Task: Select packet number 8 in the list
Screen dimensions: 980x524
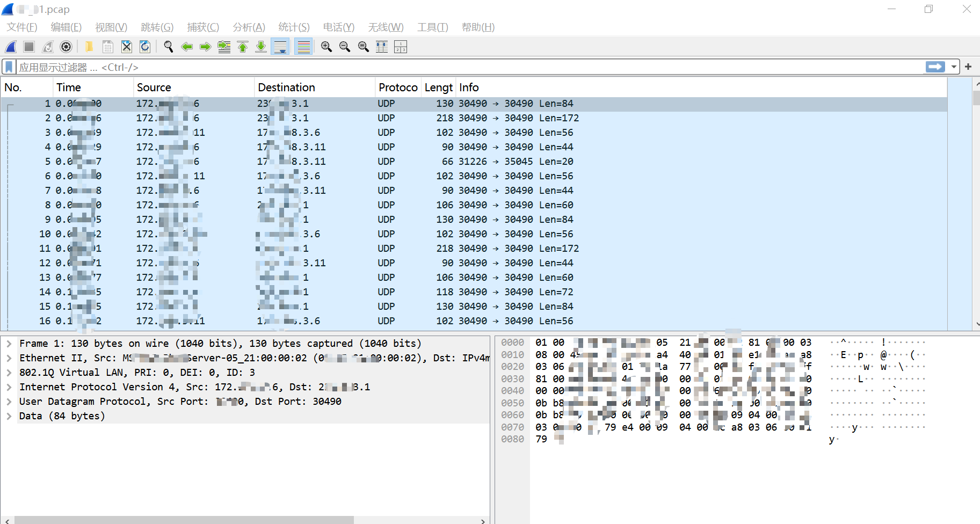Action: [474, 205]
